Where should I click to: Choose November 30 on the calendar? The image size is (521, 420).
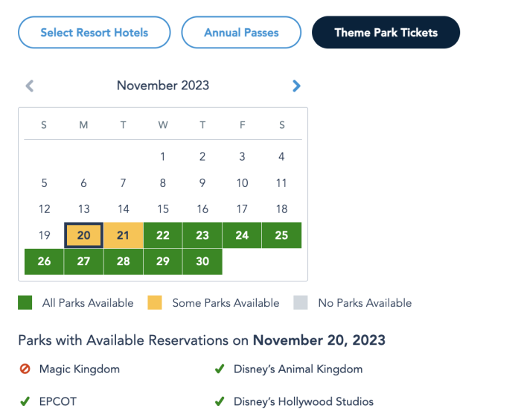[x=202, y=261]
